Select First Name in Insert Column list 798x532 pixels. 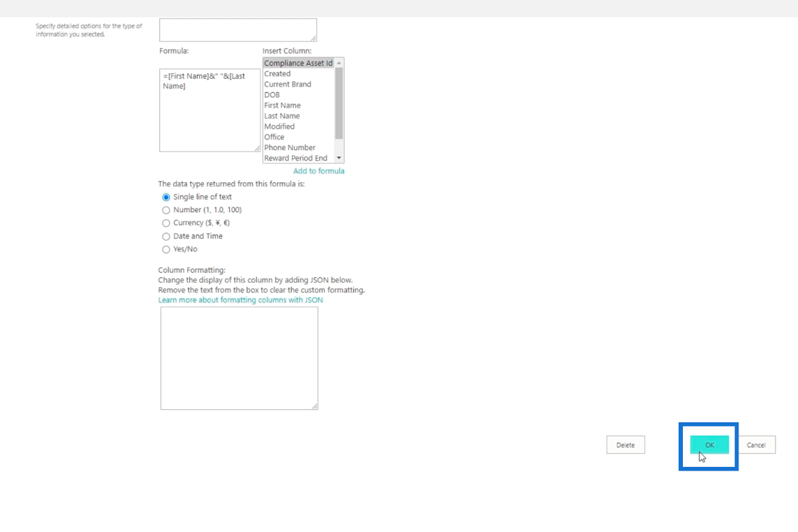[298, 105]
